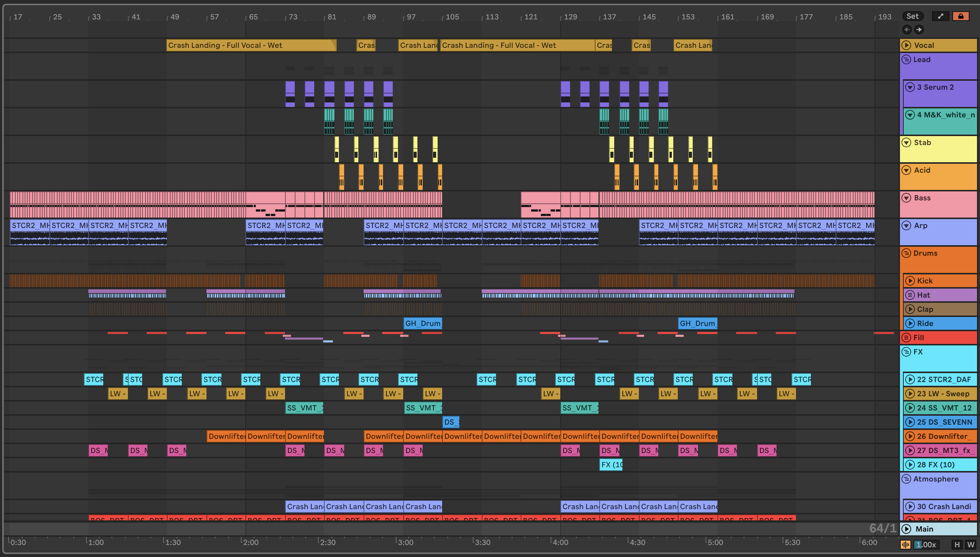Click the W optimize width button
980x557 pixels.
971,544
